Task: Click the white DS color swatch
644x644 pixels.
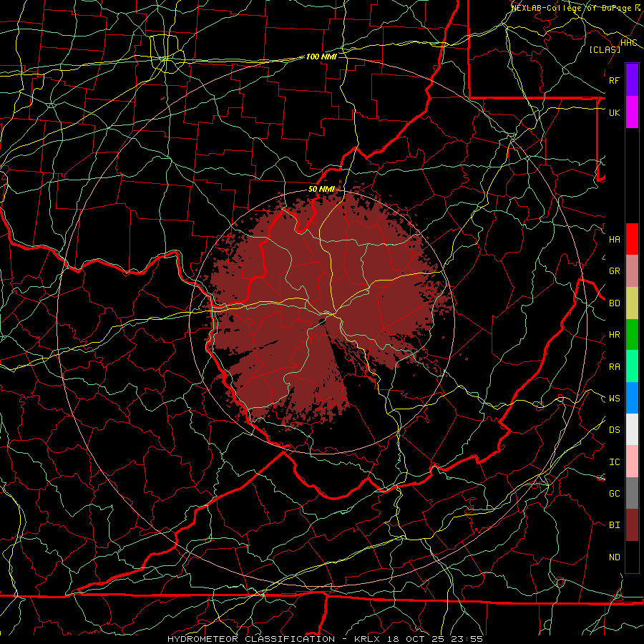Action: (632, 429)
